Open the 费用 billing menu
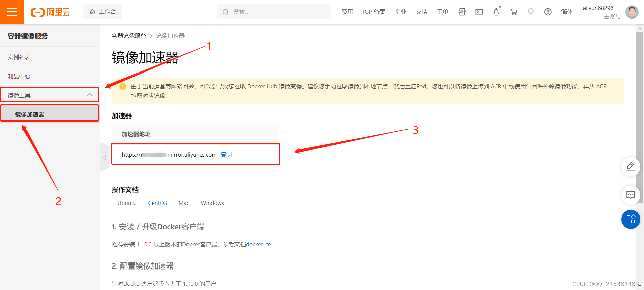Image resolution: width=644 pixels, height=290 pixels. click(x=347, y=12)
